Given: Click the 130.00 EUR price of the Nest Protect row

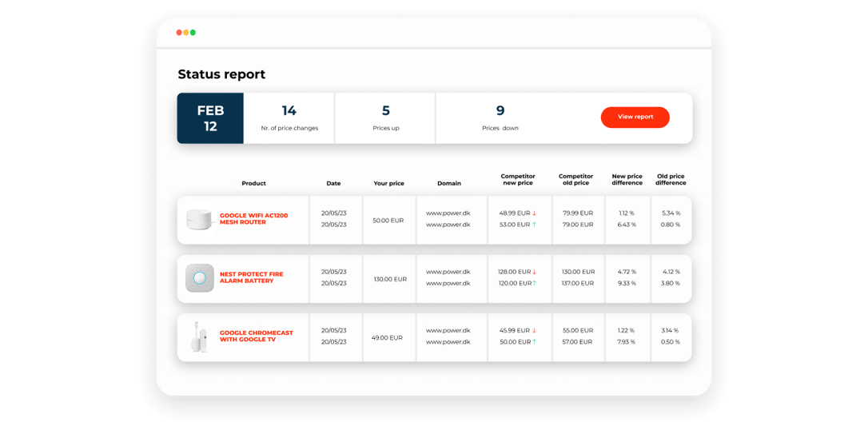Looking at the screenshot, I should pos(390,279).
